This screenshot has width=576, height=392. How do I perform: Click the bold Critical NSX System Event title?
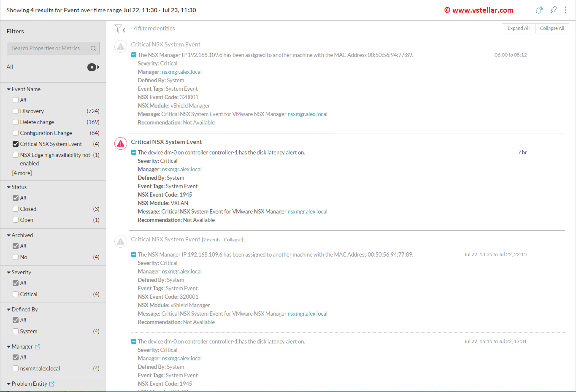coord(166,142)
